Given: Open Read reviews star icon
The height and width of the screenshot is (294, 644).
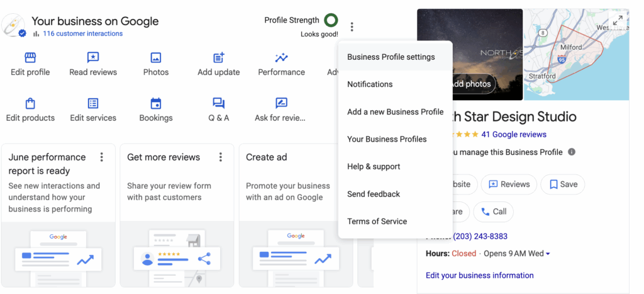Looking at the screenshot, I should click(93, 57).
